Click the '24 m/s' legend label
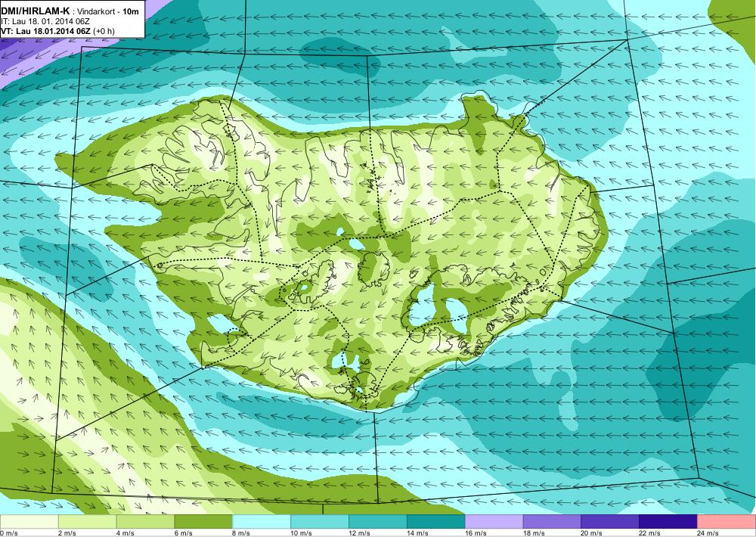Viewport: 756px width, 537px height. 708,533
